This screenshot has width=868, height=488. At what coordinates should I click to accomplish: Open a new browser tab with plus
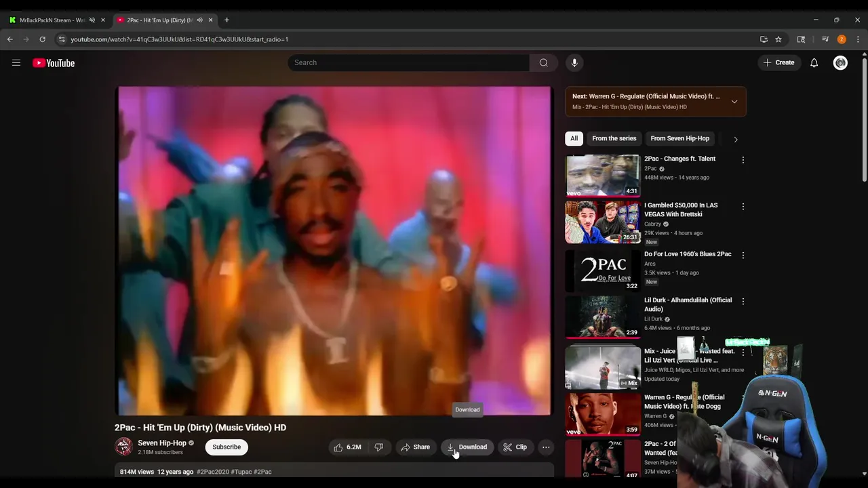click(226, 20)
